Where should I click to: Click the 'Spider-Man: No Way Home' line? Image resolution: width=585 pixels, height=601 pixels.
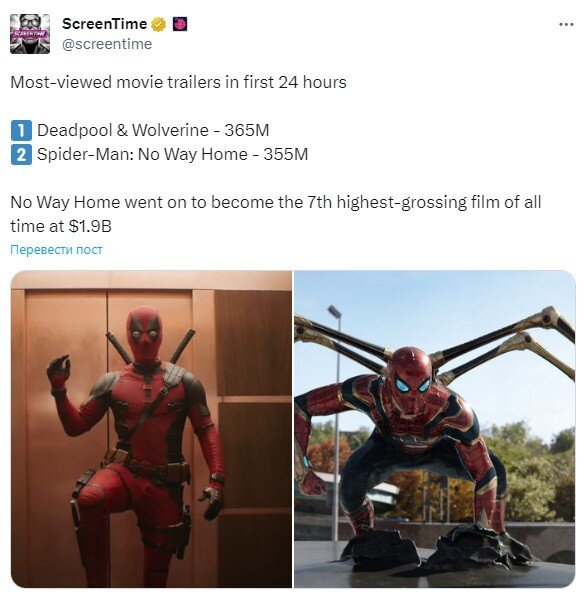[173, 154]
